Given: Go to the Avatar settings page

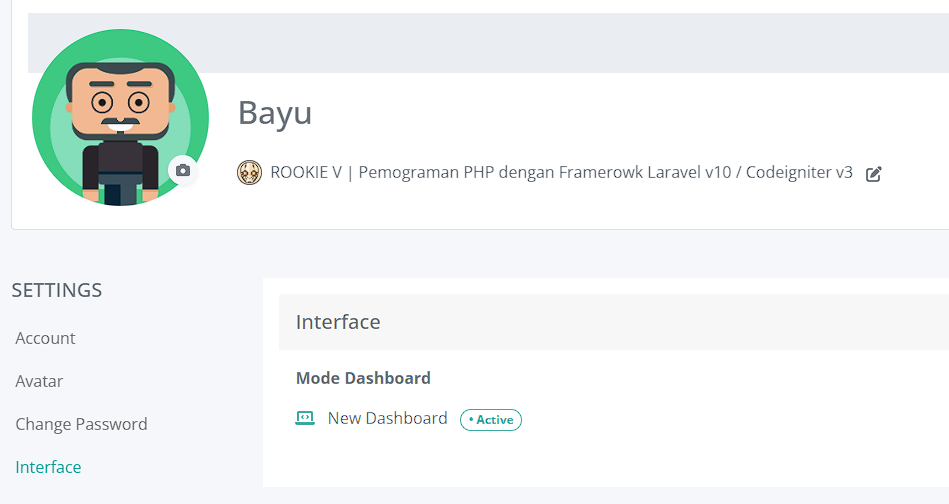Looking at the screenshot, I should pyautogui.click(x=39, y=381).
